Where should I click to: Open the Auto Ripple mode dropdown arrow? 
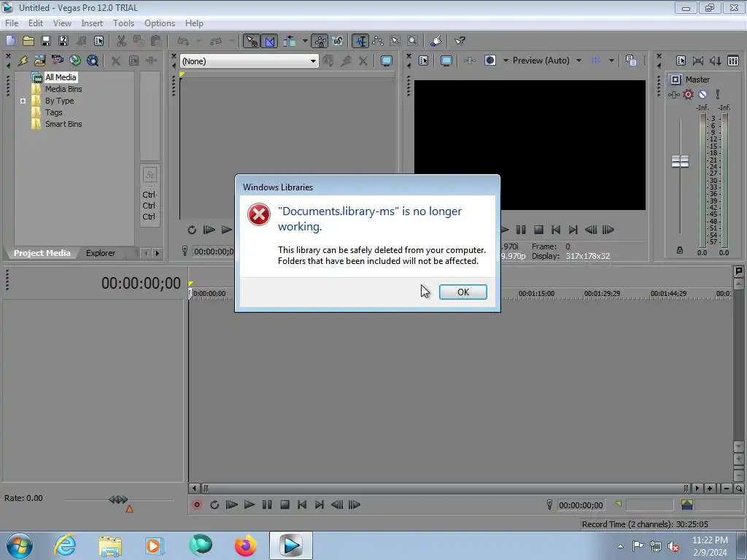[x=305, y=42]
